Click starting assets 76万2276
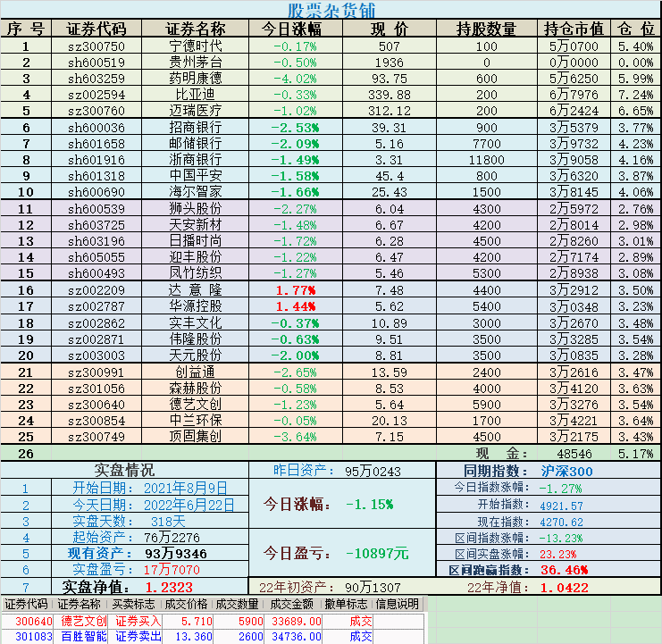 (172, 537)
